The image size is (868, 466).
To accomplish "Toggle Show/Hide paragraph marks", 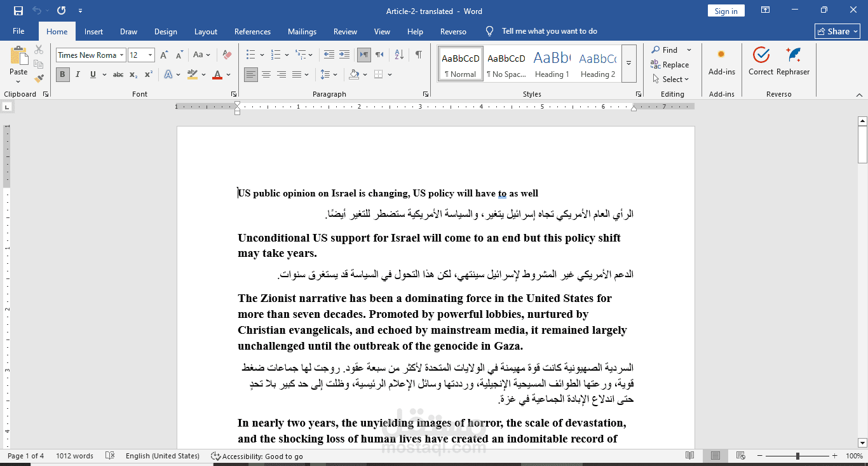I will (418, 55).
